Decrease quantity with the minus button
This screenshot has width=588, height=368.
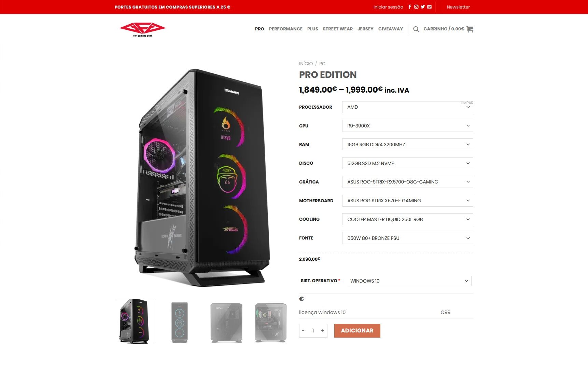303,331
